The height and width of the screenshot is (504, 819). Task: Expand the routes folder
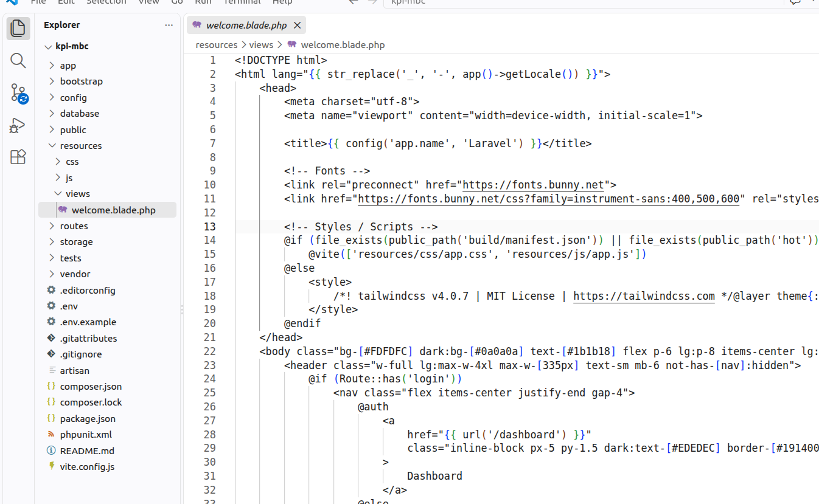click(52, 226)
